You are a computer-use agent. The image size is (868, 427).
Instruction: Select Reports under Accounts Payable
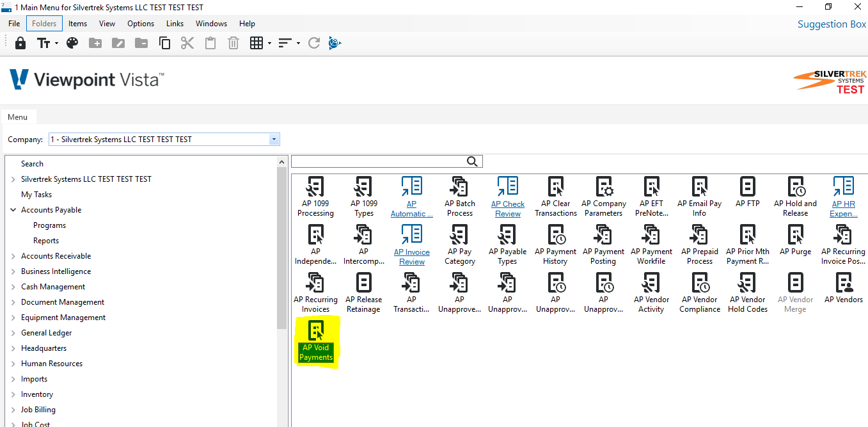[x=46, y=241]
